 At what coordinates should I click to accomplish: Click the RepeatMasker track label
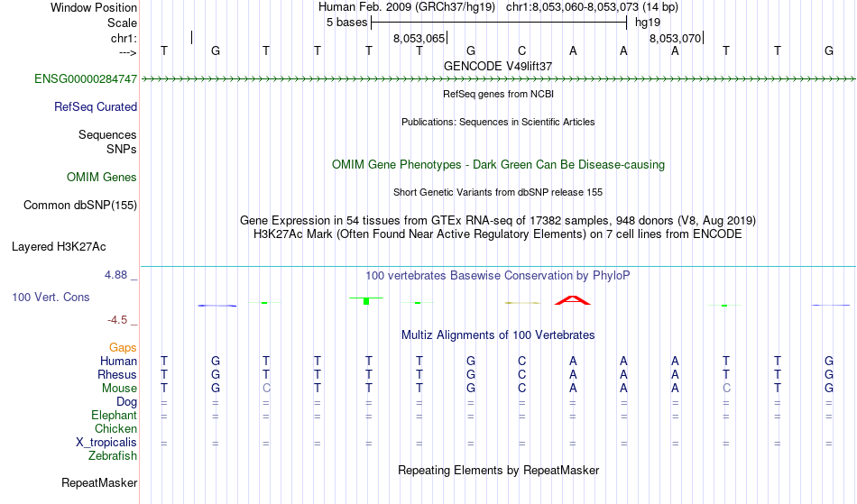click(x=99, y=482)
